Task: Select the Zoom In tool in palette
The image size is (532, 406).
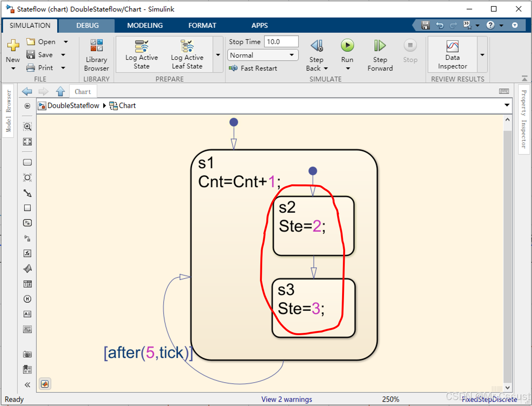Action: click(x=28, y=127)
